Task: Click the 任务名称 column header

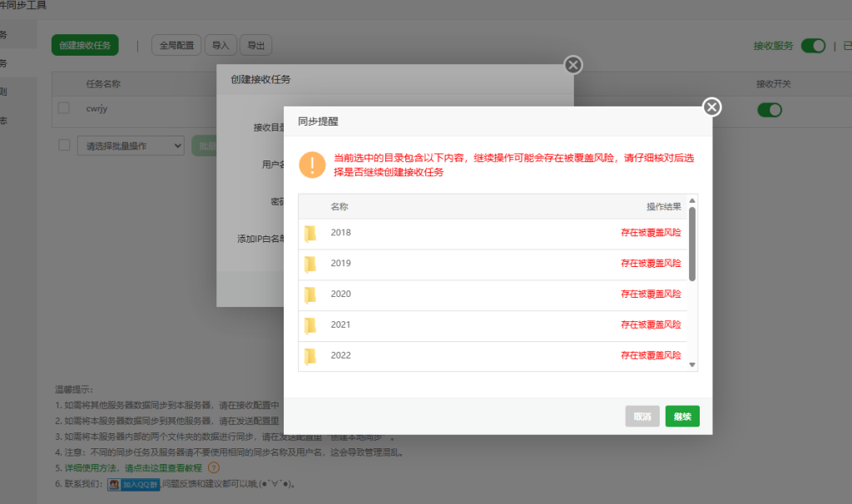Action: coord(103,84)
